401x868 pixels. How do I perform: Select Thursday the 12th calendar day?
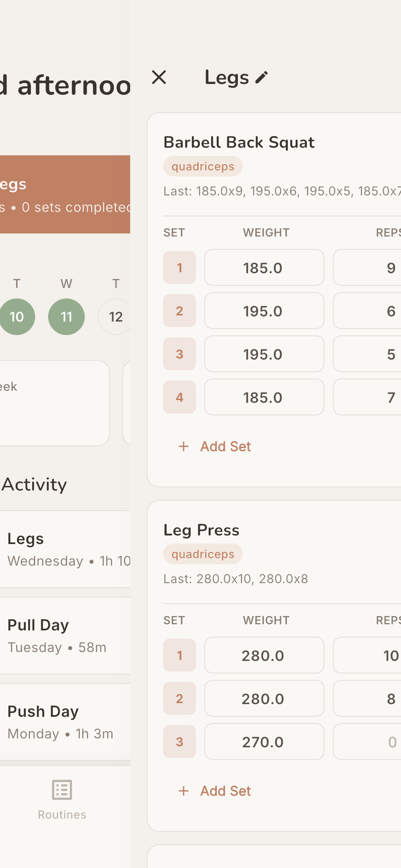(115, 316)
